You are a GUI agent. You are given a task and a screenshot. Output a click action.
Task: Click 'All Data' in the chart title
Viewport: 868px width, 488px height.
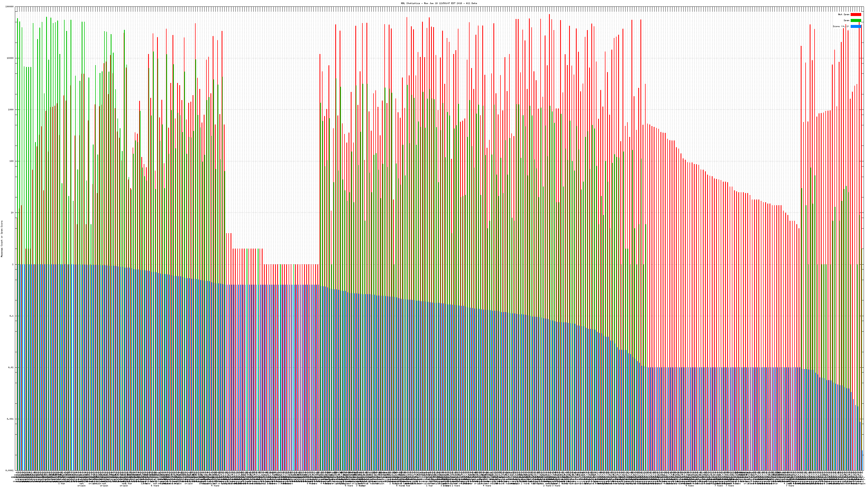point(471,3)
